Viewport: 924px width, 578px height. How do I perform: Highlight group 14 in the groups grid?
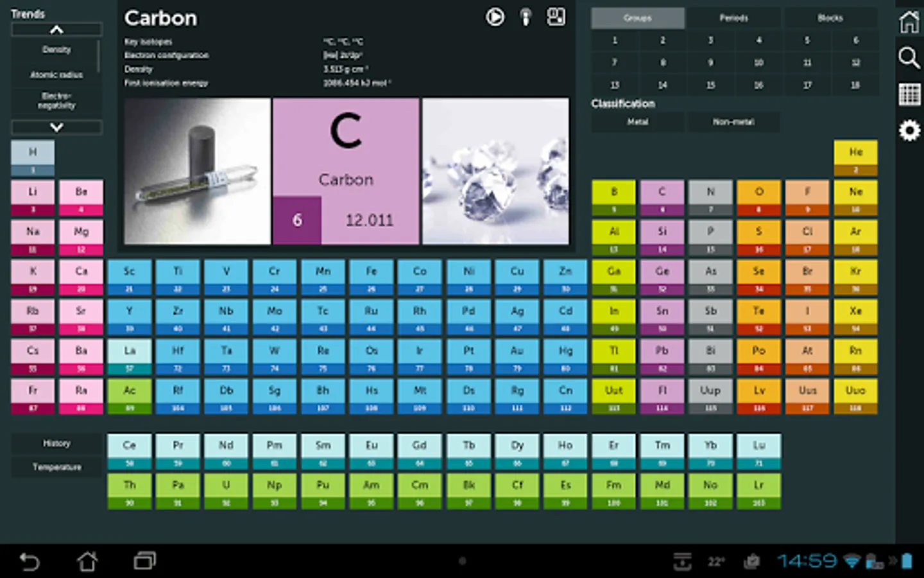[662, 85]
